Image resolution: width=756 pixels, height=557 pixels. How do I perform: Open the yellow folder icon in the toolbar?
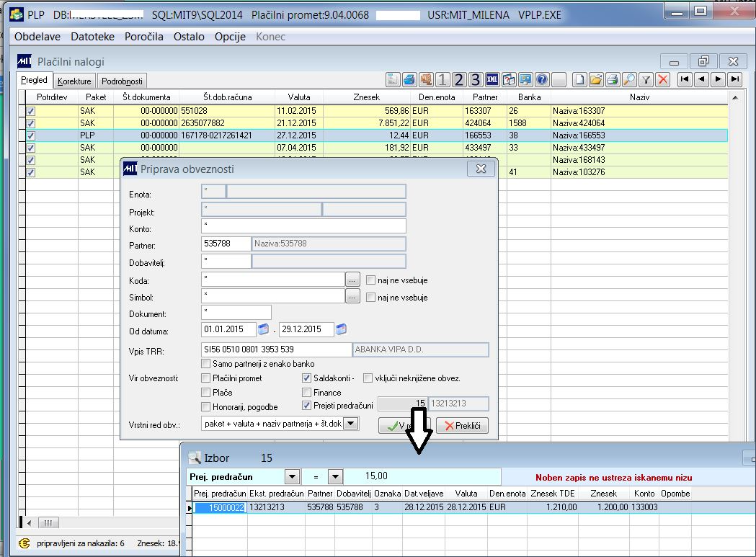pos(595,80)
